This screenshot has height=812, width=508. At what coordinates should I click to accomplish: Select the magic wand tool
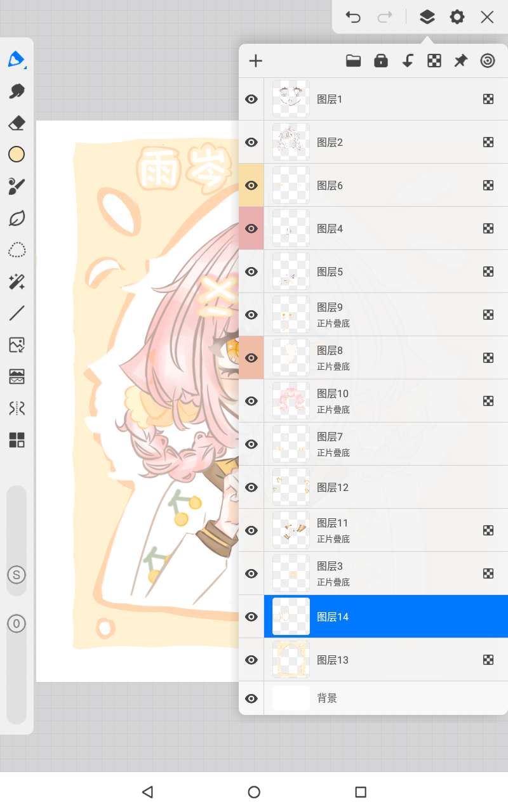point(17,282)
